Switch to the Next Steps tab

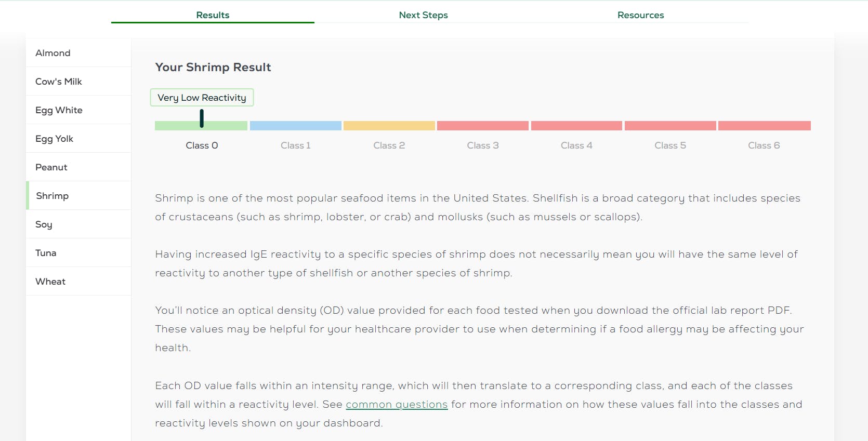423,15
